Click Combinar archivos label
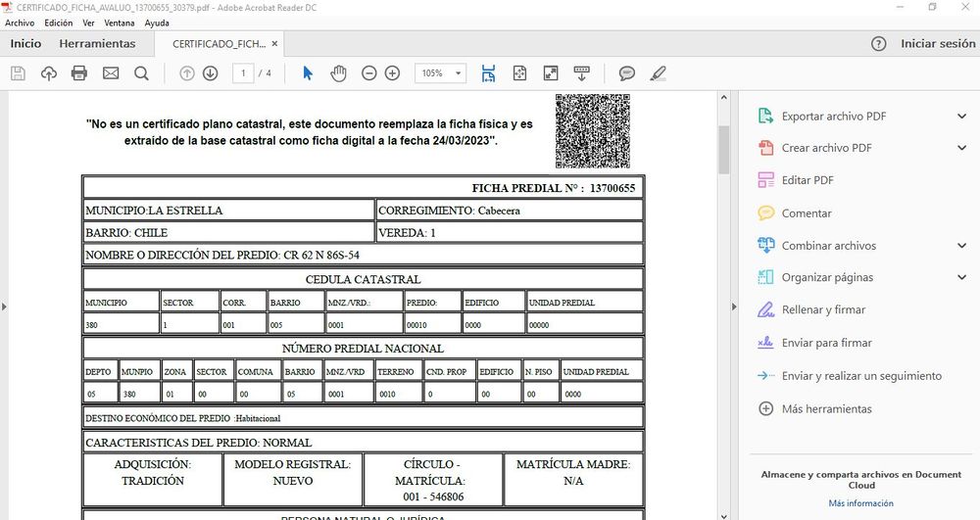The width and height of the screenshot is (980, 520). 829,246
